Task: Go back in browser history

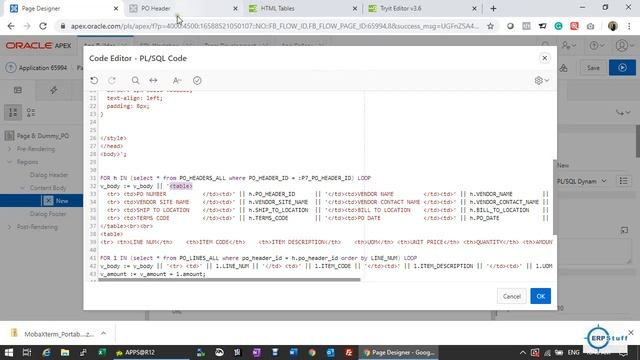Action: pos(11,26)
